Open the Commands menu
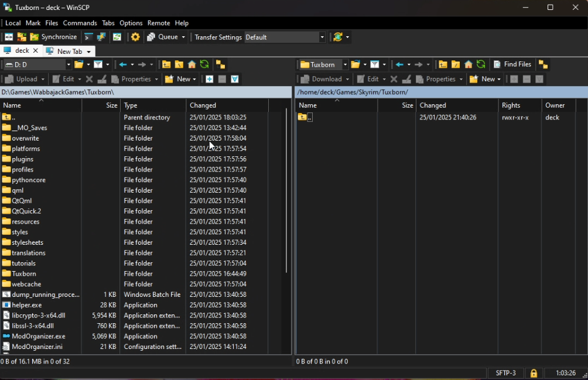The height and width of the screenshot is (380, 588). pos(80,23)
